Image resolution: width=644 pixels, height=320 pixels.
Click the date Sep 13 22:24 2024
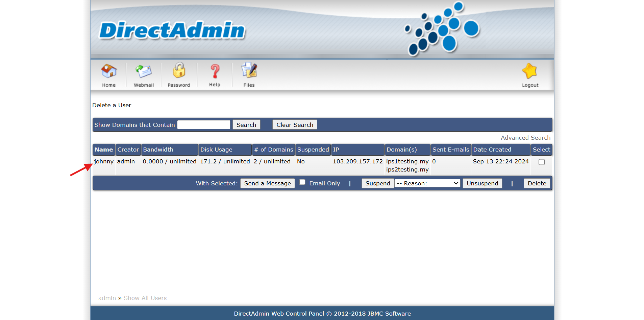click(501, 161)
